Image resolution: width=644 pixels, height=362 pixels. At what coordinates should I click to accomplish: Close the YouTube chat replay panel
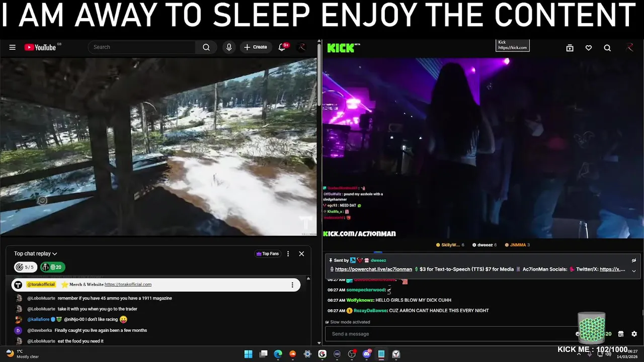[301, 254]
